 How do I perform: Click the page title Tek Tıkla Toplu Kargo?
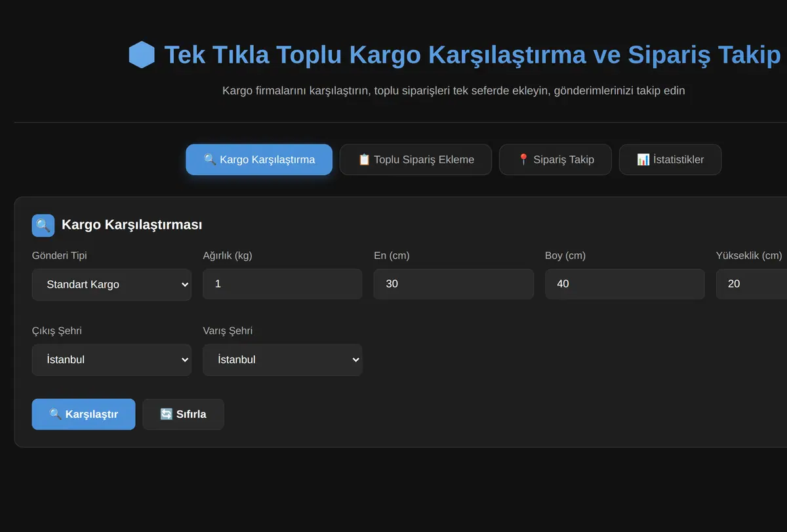pos(472,54)
